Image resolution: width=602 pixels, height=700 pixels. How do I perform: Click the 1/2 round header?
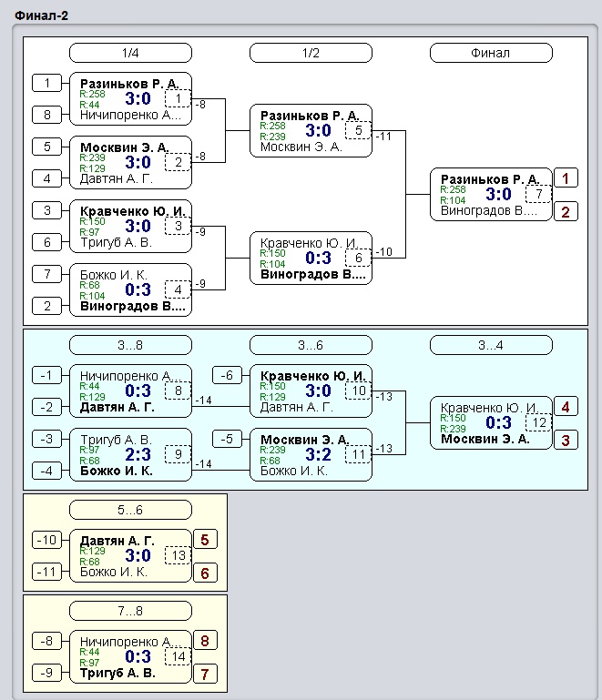point(311,53)
